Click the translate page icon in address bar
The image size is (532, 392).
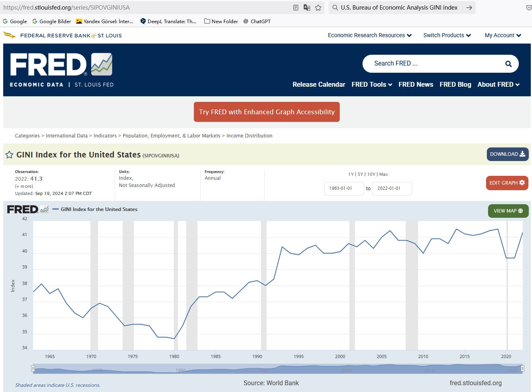(x=307, y=8)
